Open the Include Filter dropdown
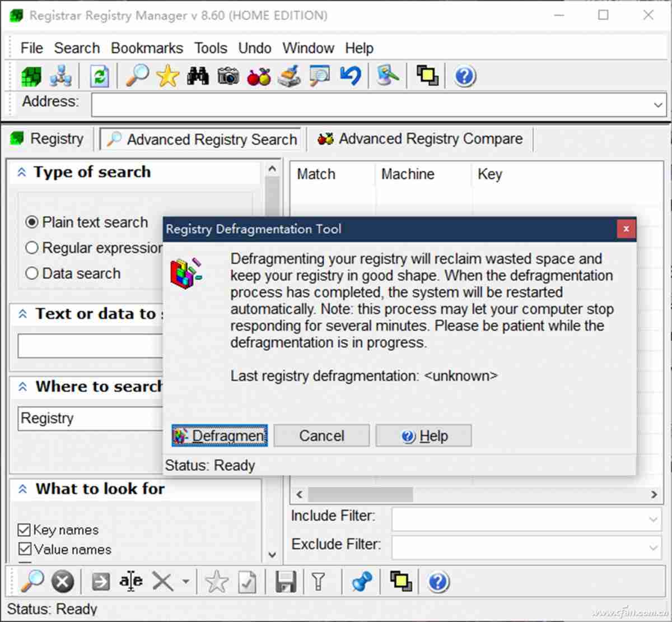 (653, 519)
